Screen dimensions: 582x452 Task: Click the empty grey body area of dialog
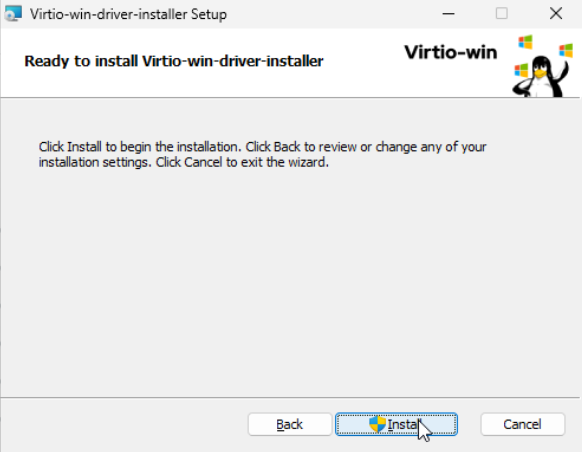coord(290,282)
